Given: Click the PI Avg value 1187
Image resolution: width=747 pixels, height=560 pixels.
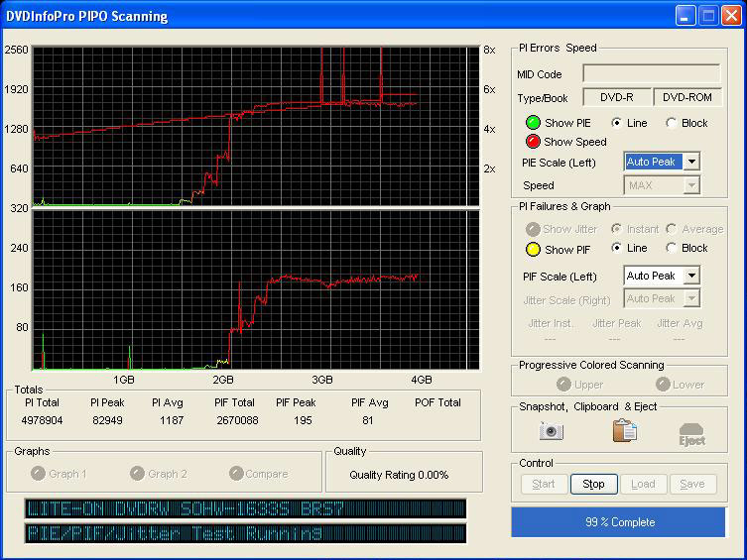Looking at the screenshot, I should [172, 420].
